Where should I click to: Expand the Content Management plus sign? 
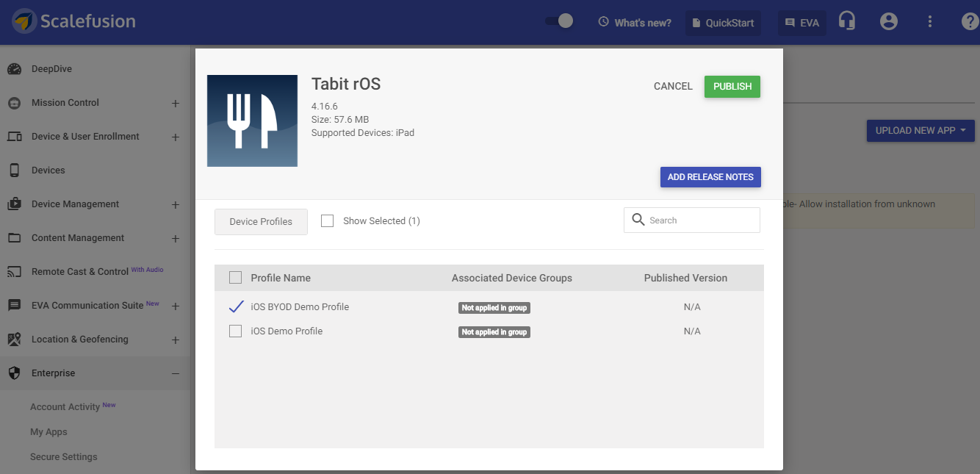coord(176,238)
